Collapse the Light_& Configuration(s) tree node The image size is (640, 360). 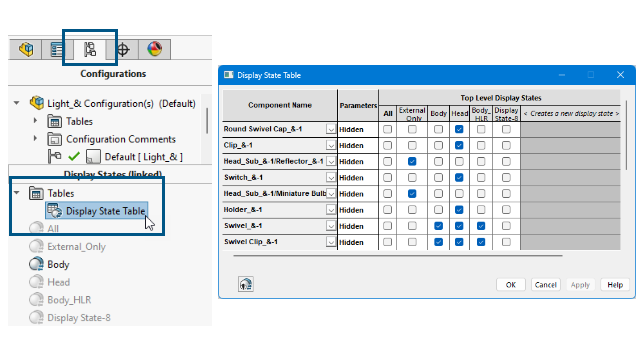[x=16, y=103]
